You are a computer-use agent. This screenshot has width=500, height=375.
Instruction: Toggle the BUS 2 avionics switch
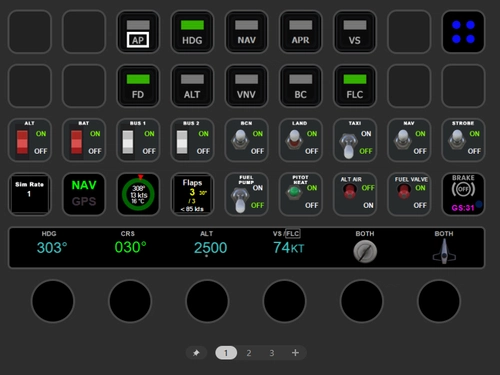coord(192,140)
